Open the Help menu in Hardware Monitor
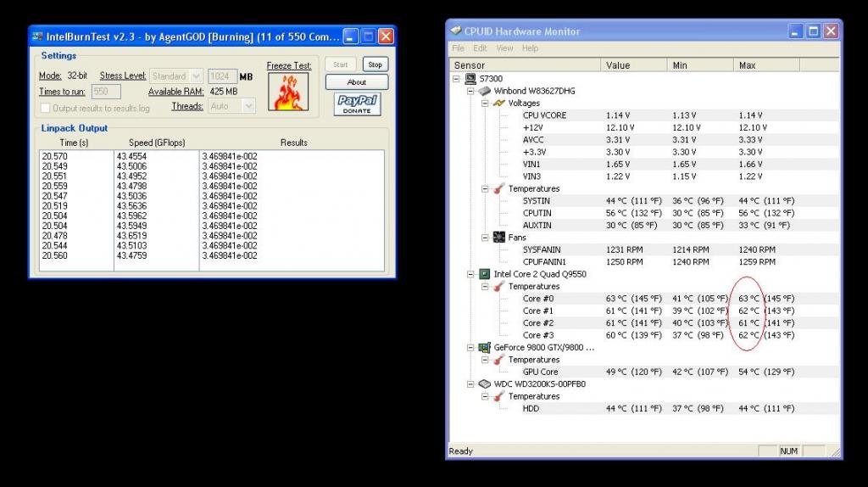Screen dimensions: 868x487 (x=530, y=48)
